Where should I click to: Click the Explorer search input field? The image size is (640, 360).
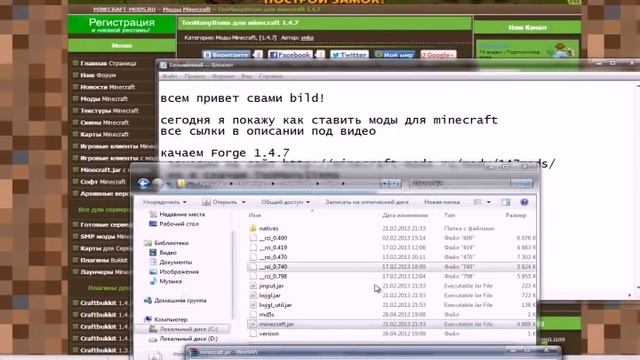[460, 184]
